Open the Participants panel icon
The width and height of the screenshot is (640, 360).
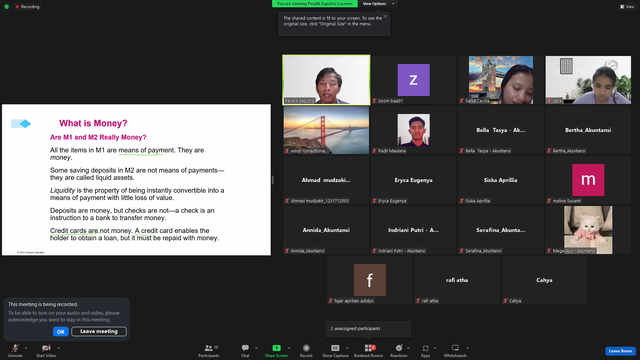click(x=209, y=348)
